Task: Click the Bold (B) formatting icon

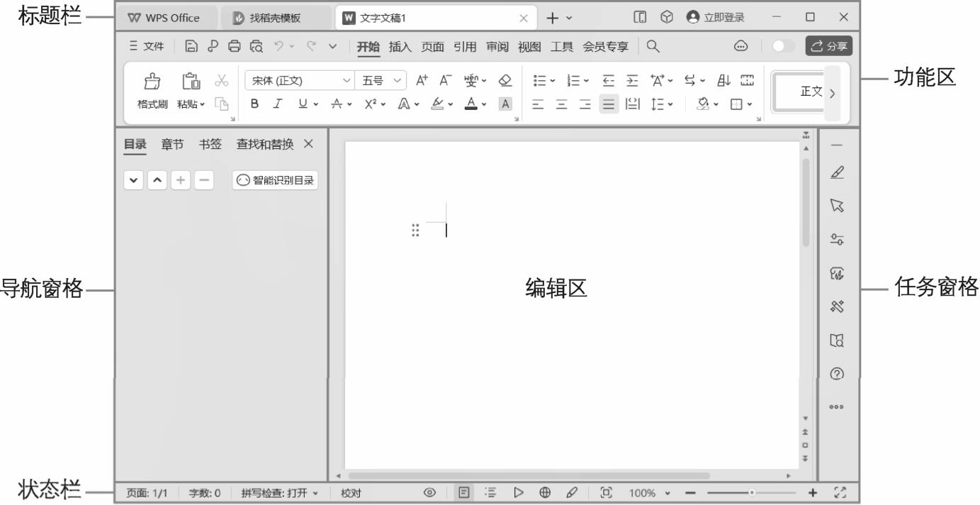Action: pos(254,104)
